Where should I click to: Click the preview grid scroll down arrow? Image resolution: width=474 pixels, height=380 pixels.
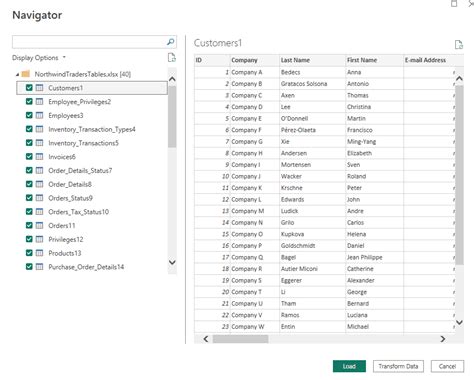(x=459, y=322)
